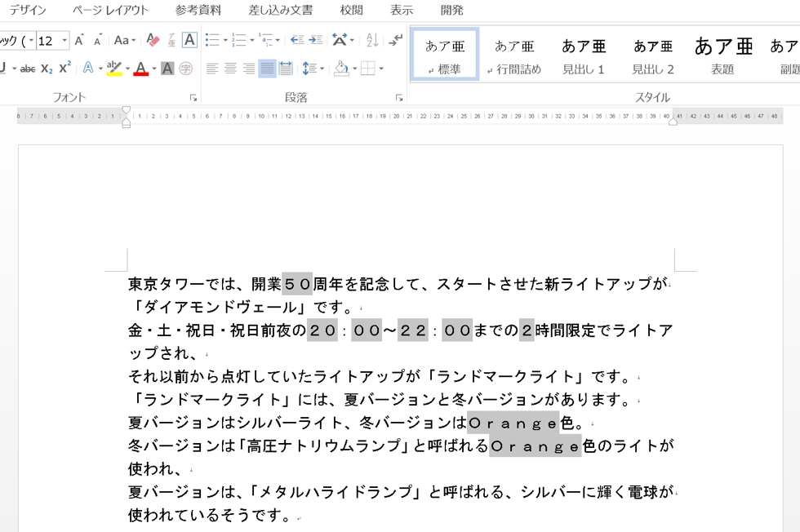Viewport: 800px width, 532px height.
Task: Switch to the 差し込み文書 tab
Action: 281,10
